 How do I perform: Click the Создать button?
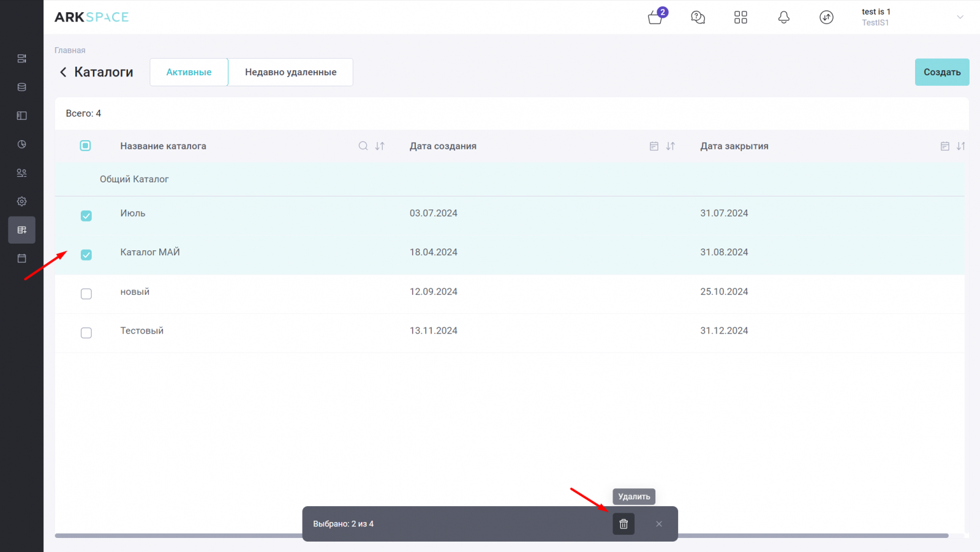pos(941,72)
